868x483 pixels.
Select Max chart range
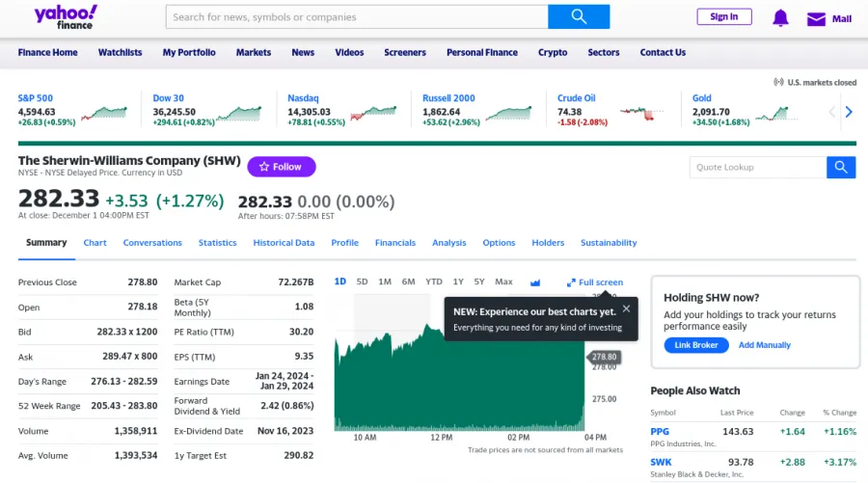click(x=503, y=282)
